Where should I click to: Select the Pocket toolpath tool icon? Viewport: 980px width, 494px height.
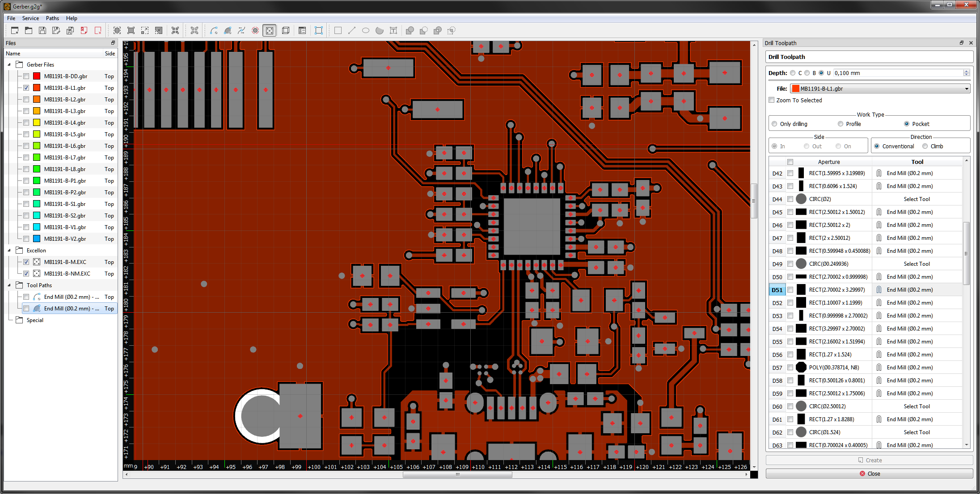pyautogui.click(x=228, y=30)
